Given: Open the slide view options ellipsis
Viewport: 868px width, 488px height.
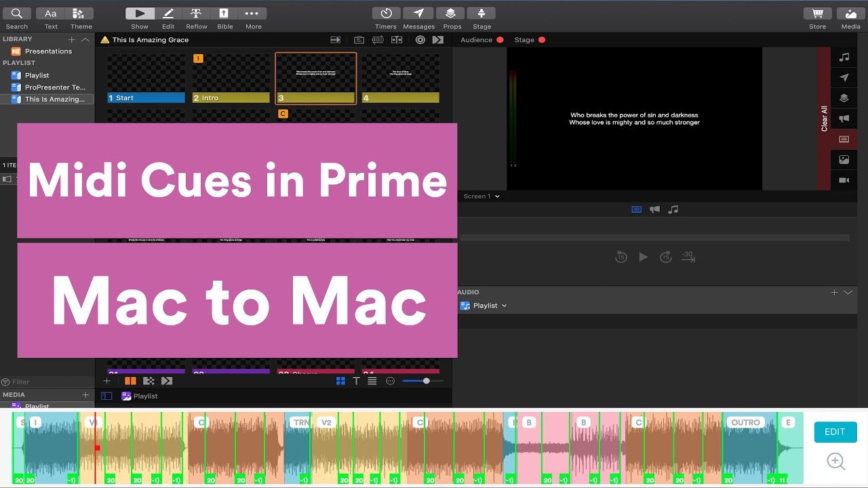Looking at the screenshot, I should [x=390, y=381].
